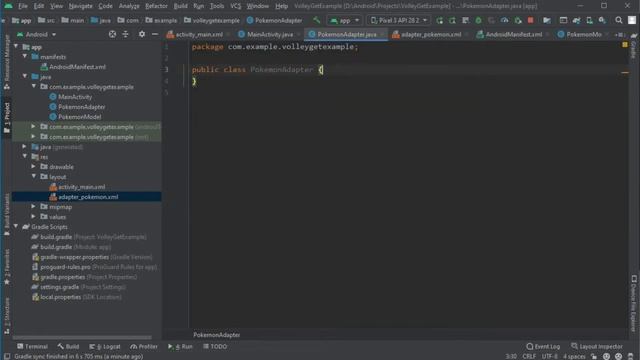Show hidden tabs dropdown at tab bar end
This screenshot has width=640, height=360.
point(619,35)
